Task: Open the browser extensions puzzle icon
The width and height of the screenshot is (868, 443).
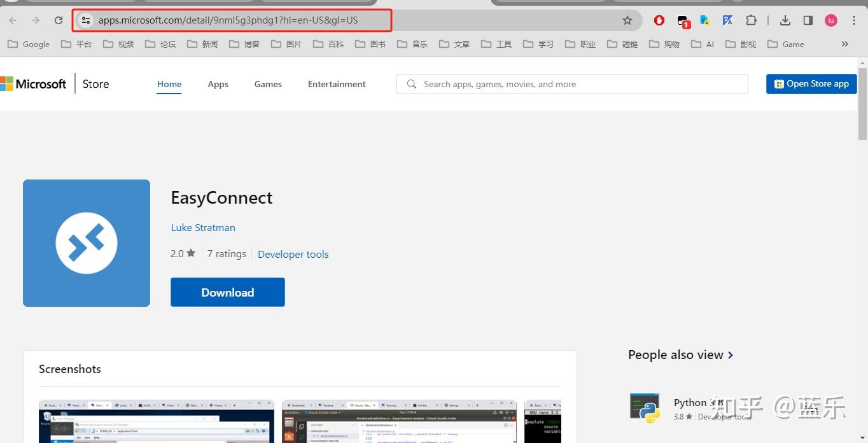Action: pyautogui.click(x=752, y=20)
